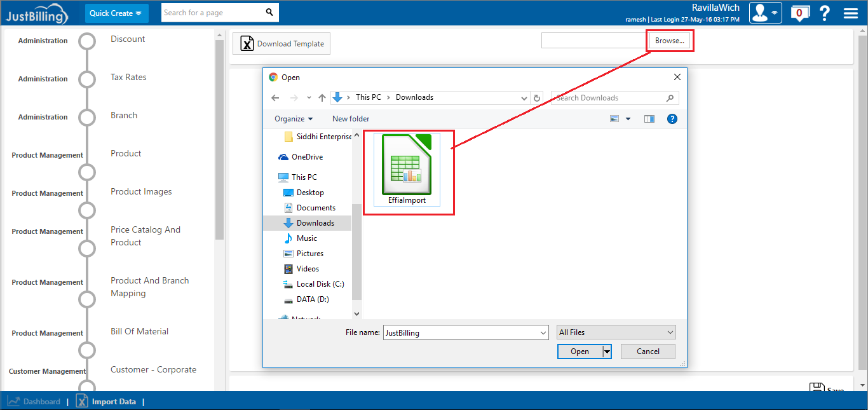This screenshot has width=868, height=410.
Task: Open the All Files type dropdown
Action: click(616, 332)
